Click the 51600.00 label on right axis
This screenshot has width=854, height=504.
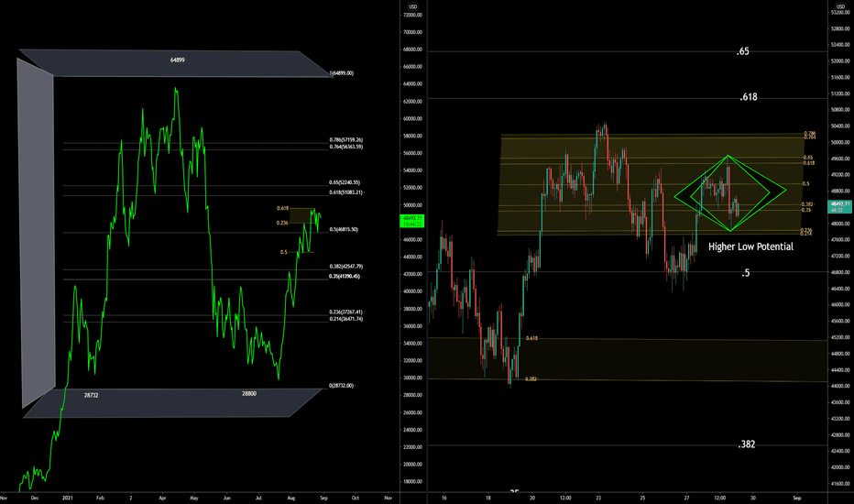pos(840,77)
